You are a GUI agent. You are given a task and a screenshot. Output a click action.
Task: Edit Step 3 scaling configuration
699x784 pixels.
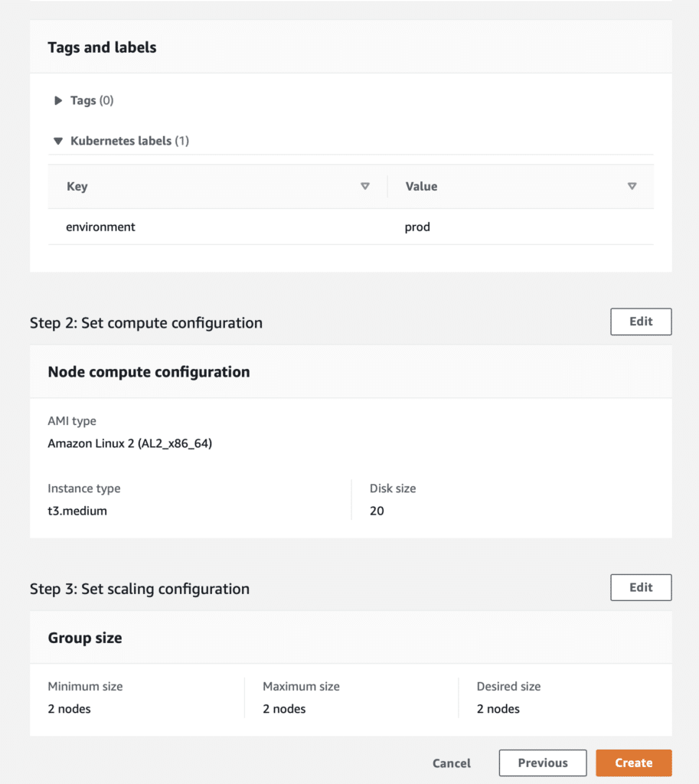click(x=641, y=587)
